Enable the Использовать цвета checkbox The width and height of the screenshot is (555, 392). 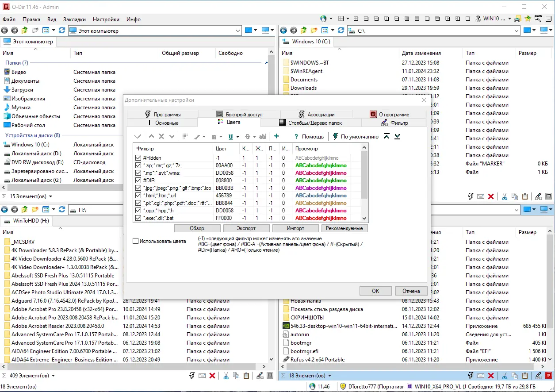click(x=136, y=241)
